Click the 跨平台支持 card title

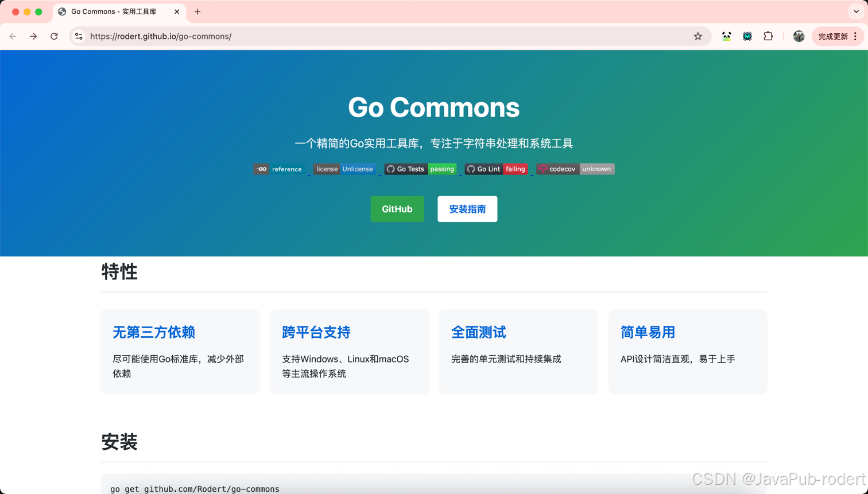316,332
